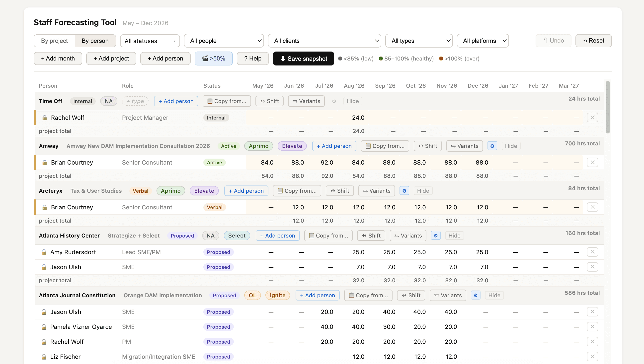Image resolution: width=644 pixels, height=364 pixels.
Task: Remove Brian Courtney from Arcteryx project
Action: (x=592, y=207)
